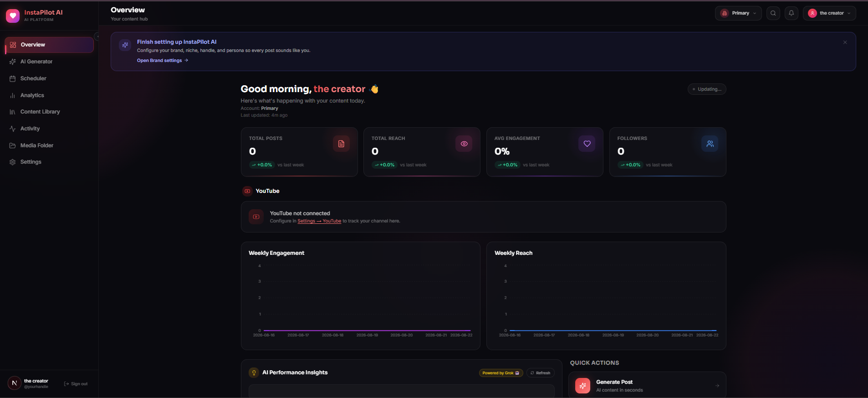This screenshot has height=398, width=868.
Task: Go to Overview in sidebar
Action: (x=49, y=45)
